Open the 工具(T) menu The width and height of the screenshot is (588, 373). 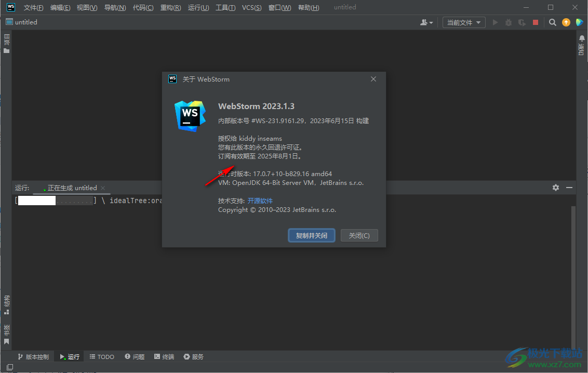coord(225,7)
